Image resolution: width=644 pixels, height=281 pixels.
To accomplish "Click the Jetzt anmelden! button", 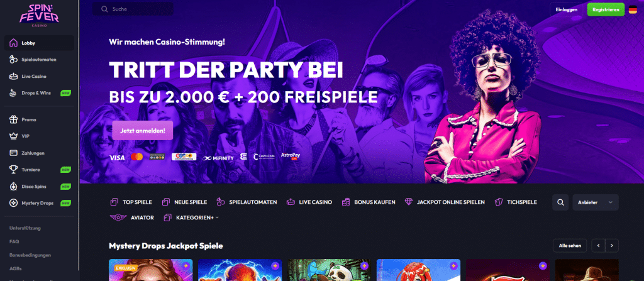I will tap(143, 131).
